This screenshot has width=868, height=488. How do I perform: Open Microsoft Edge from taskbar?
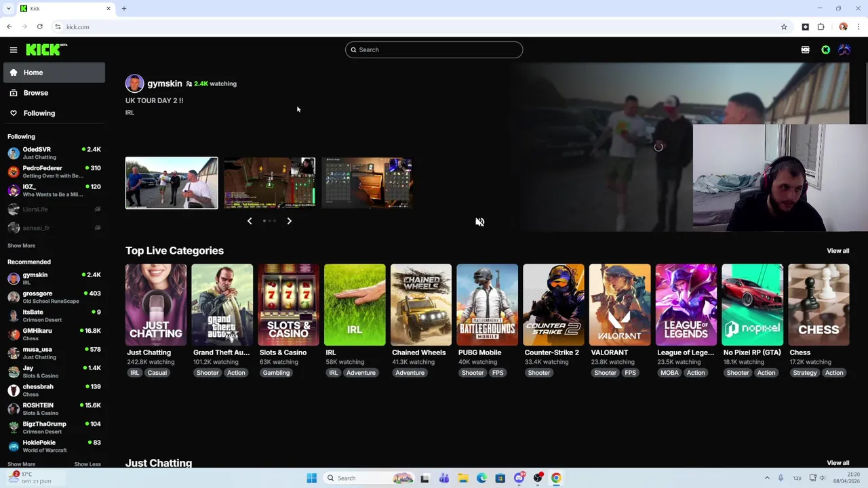(481, 478)
